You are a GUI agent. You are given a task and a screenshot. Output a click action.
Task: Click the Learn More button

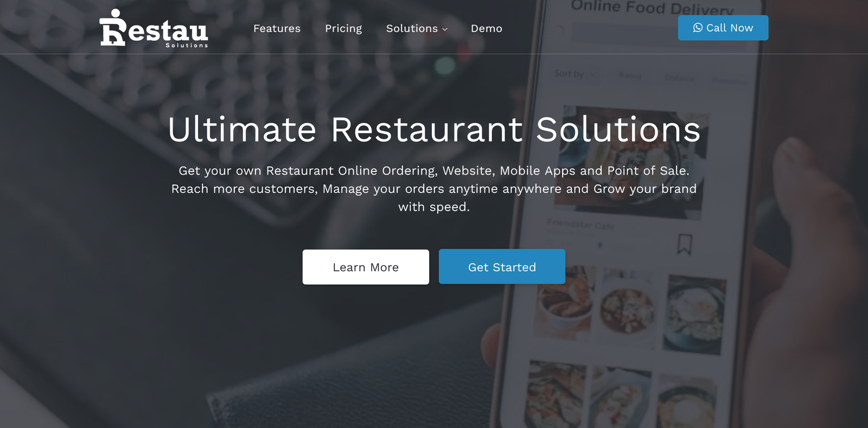pos(366,267)
